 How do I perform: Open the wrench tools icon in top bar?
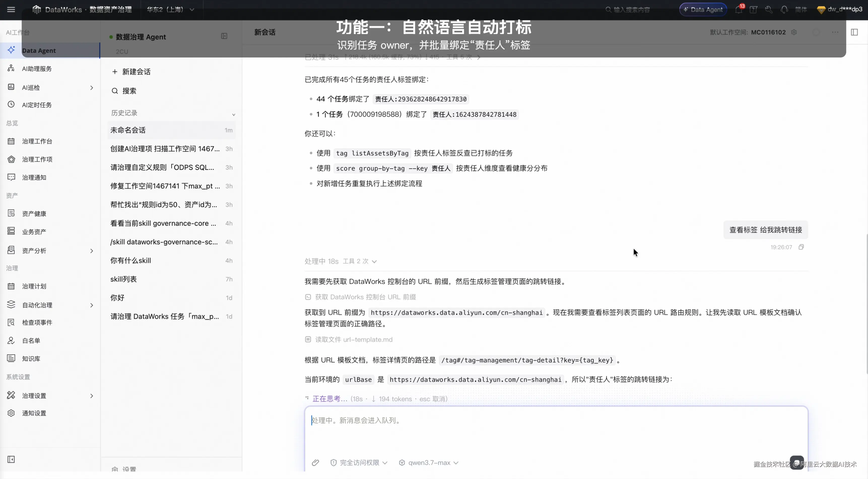pyautogui.click(x=769, y=9)
